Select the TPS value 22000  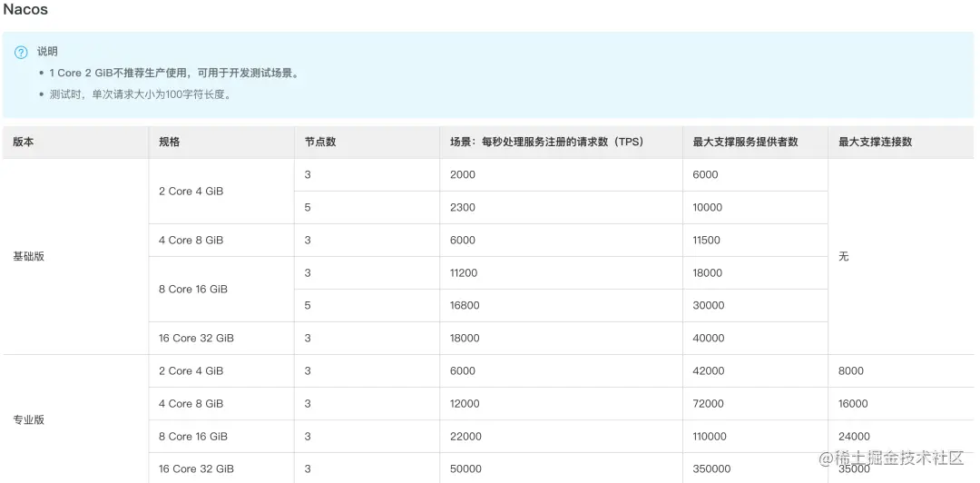[x=465, y=436]
